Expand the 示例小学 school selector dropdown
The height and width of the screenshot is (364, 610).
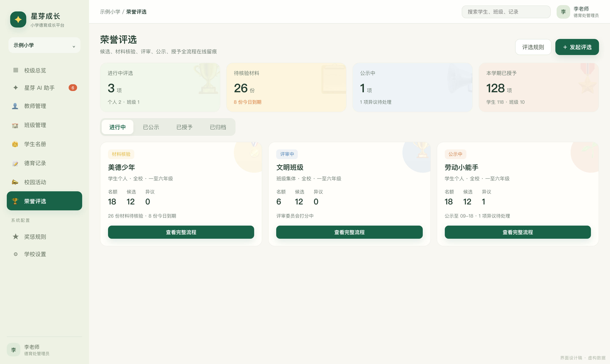44,45
